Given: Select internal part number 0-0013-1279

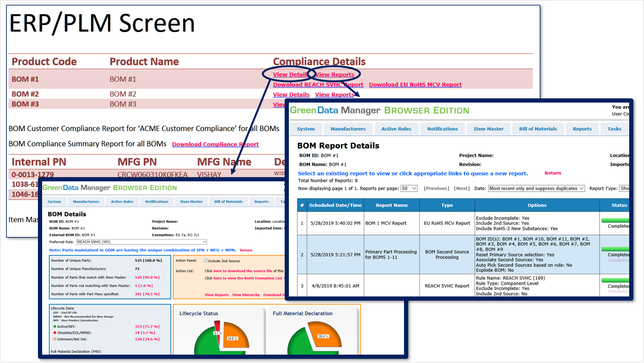Looking at the screenshot, I should 33,175.
